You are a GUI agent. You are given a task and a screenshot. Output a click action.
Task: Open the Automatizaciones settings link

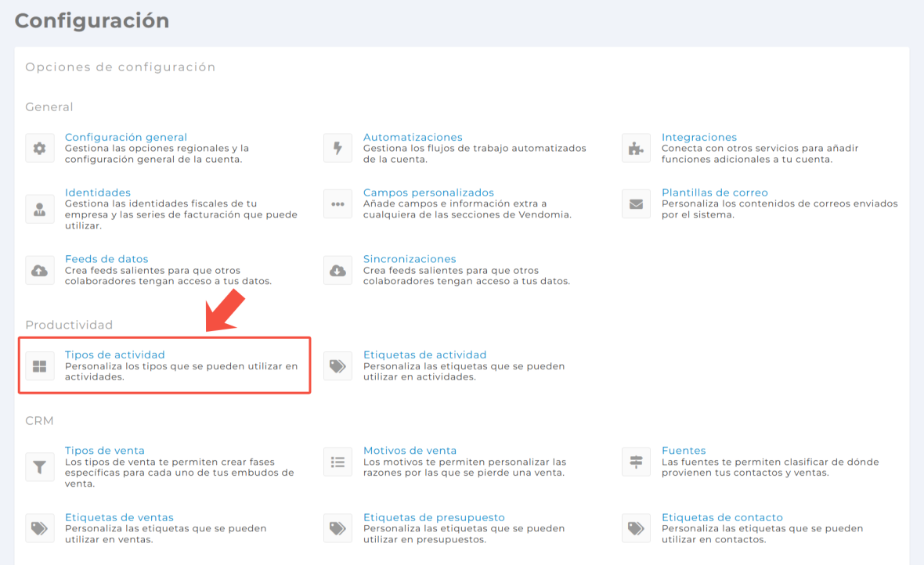(413, 137)
